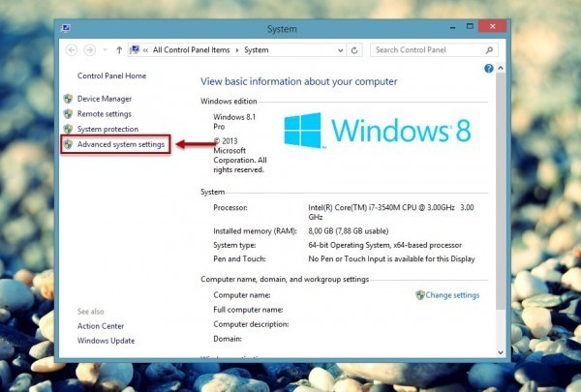Click the search magnifier icon
The width and height of the screenshot is (581, 392).
pyautogui.click(x=489, y=50)
